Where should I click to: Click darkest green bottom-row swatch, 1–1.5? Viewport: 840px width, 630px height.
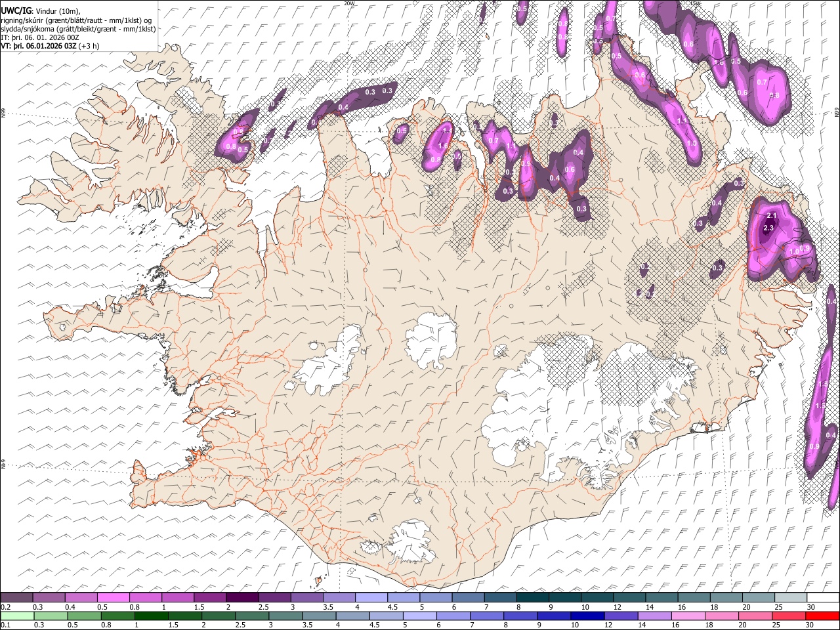pyautogui.click(x=150, y=616)
